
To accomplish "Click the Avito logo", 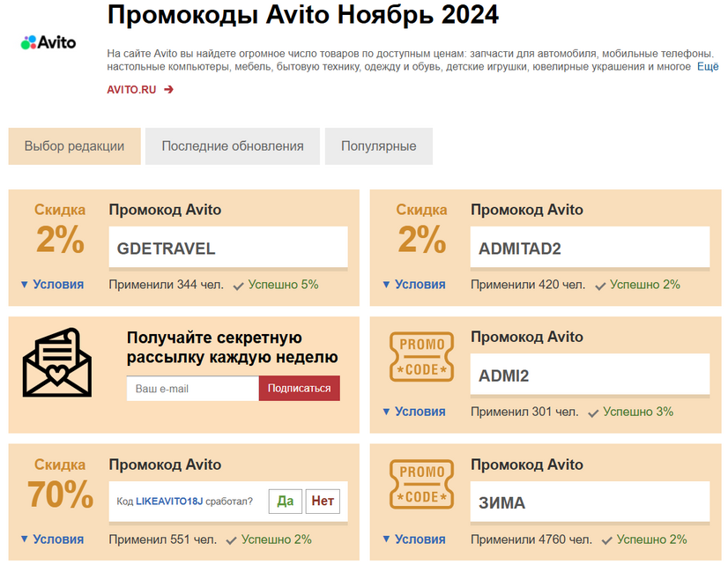I will (x=48, y=42).
